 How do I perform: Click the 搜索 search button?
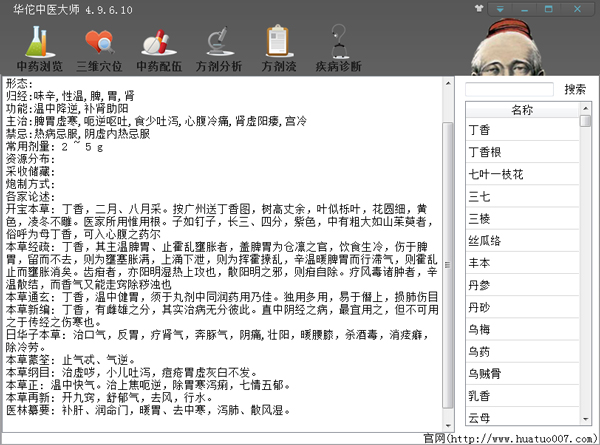575,89
